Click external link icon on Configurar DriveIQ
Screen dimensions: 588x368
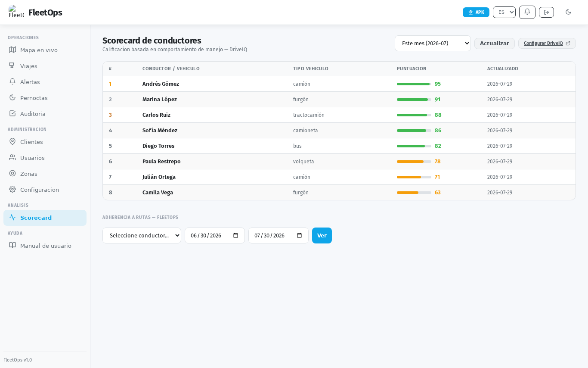[x=568, y=43]
